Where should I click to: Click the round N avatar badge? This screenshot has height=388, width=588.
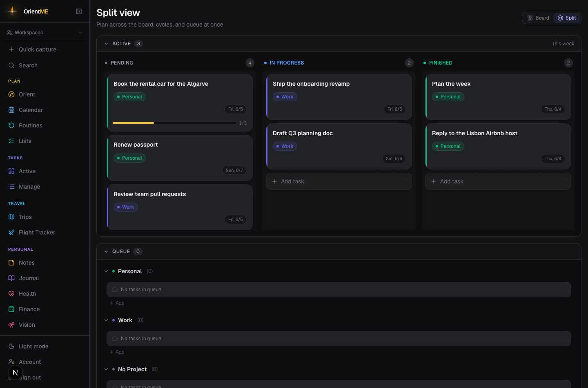tap(16, 372)
